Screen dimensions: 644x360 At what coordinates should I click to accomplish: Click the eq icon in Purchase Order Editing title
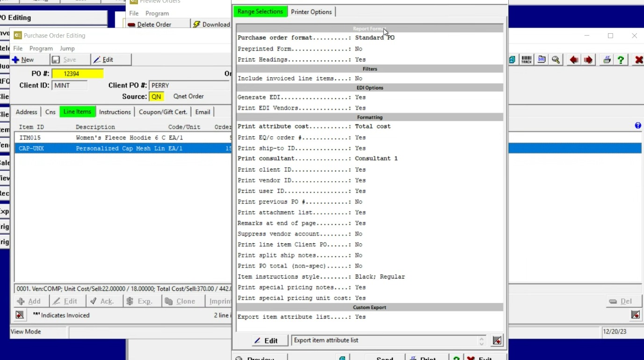click(17, 35)
